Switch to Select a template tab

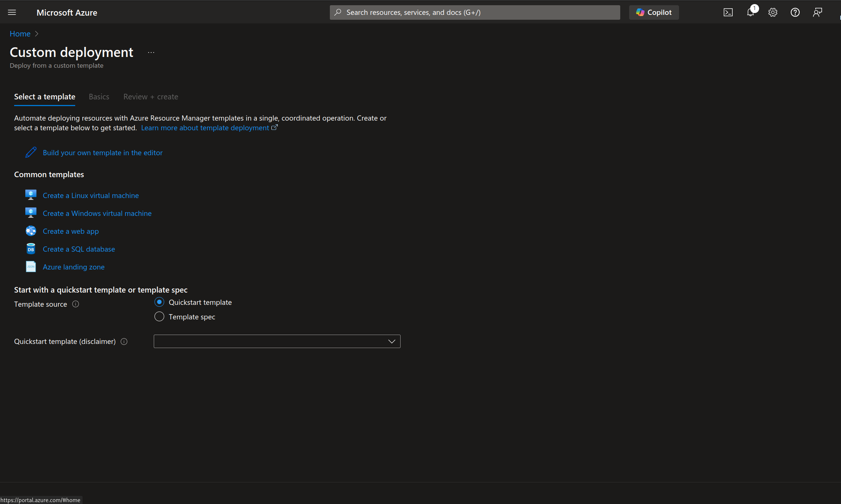click(x=45, y=97)
